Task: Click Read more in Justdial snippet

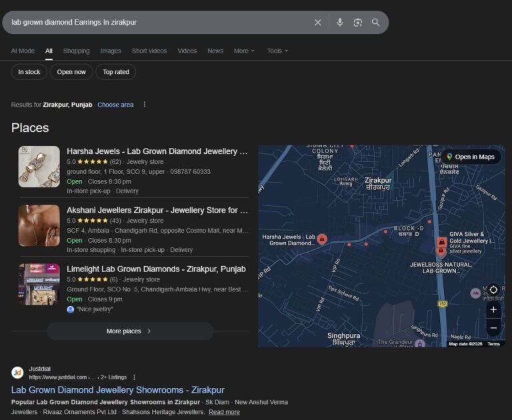Action: (224, 412)
